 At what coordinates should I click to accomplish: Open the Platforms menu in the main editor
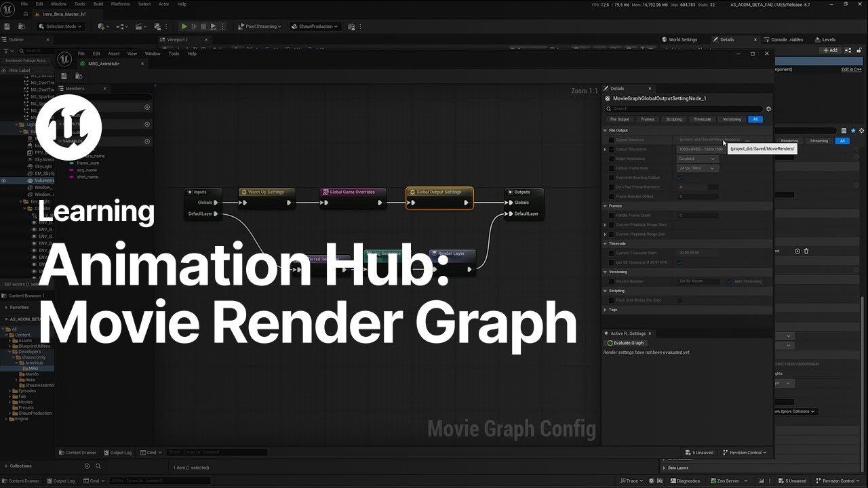pos(121,4)
